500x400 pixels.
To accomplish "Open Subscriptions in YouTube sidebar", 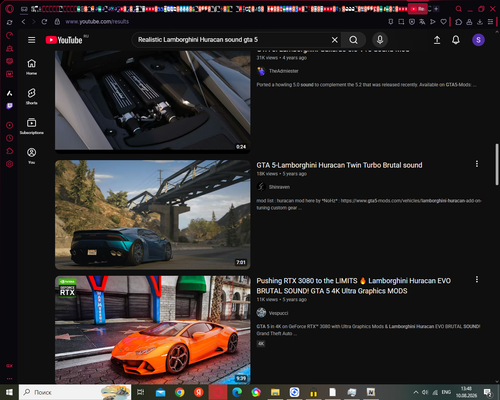I will [31, 126].
